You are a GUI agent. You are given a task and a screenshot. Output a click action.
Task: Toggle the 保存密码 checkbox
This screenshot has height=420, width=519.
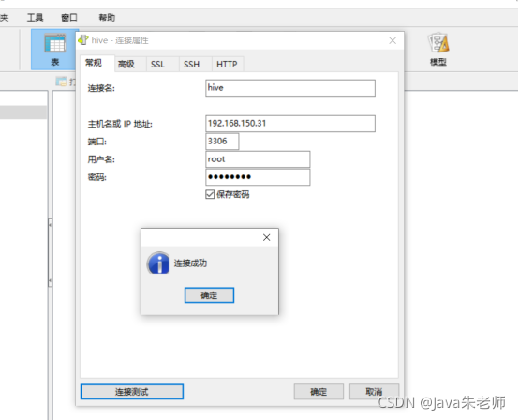(210, 194)
